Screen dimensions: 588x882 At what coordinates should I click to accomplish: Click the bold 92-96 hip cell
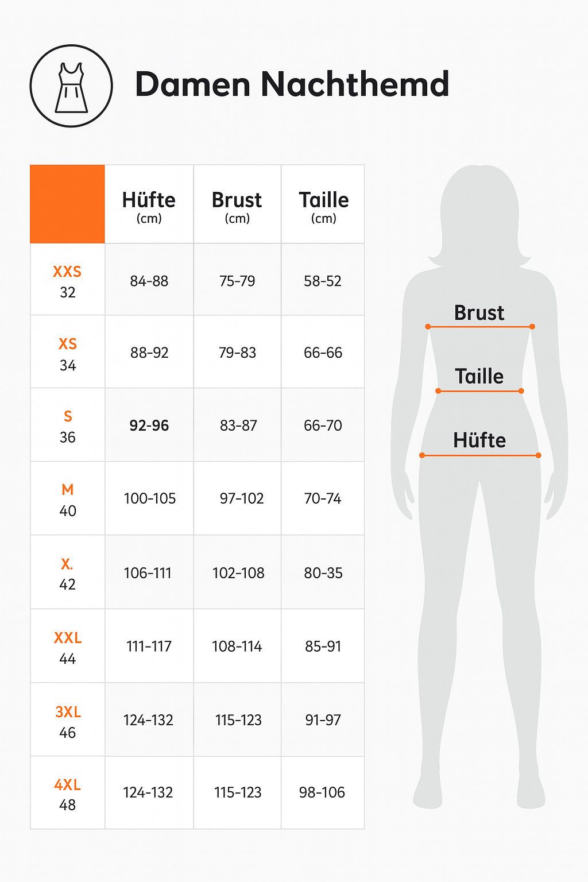click(149, 425)
